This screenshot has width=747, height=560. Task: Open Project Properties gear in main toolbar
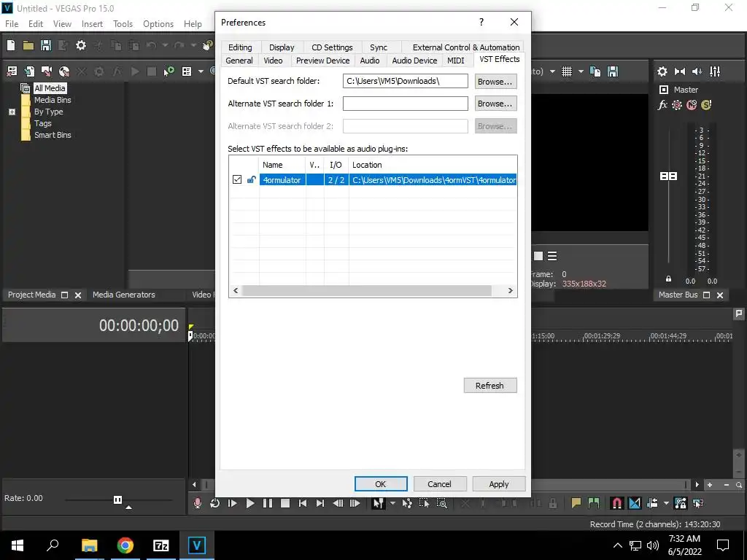pyautogui.click(x=81, y=45)
